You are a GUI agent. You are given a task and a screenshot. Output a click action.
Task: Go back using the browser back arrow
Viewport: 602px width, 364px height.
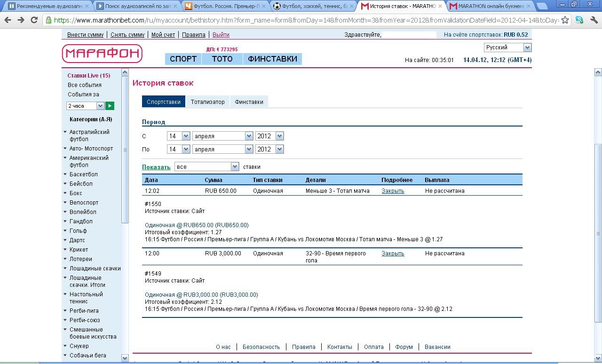(8, 20)
